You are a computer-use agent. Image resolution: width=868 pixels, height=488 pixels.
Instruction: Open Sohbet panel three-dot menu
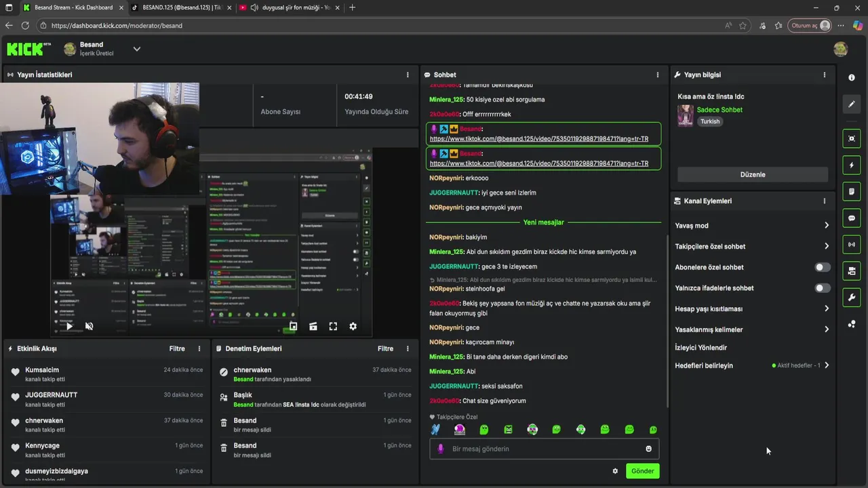point(657,75)
